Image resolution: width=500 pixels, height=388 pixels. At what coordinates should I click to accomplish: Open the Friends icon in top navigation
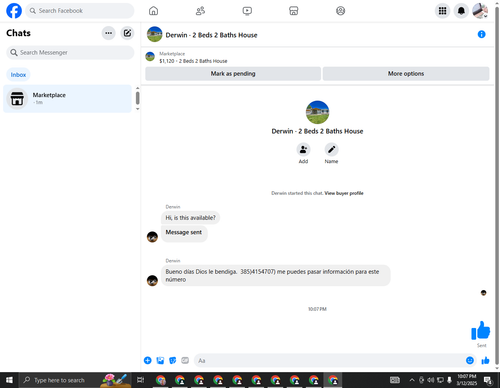(200, 11)
